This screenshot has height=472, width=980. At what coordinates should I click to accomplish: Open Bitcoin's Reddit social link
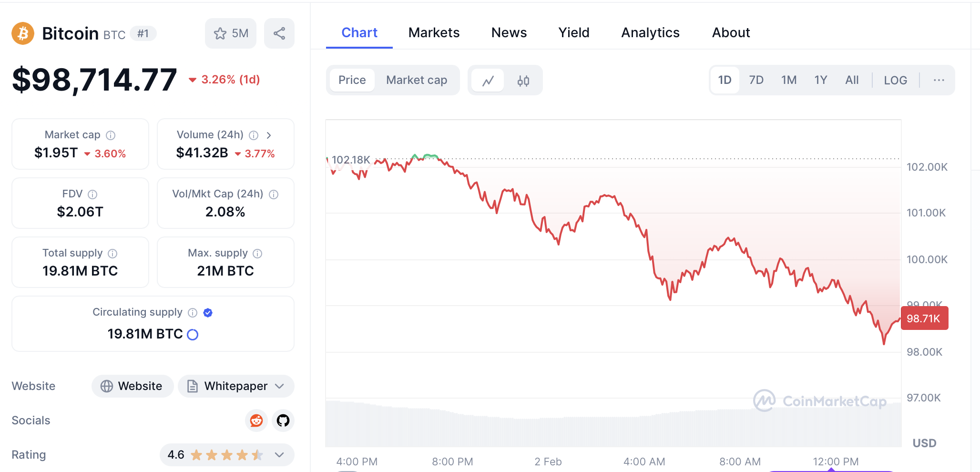(256, 421)
